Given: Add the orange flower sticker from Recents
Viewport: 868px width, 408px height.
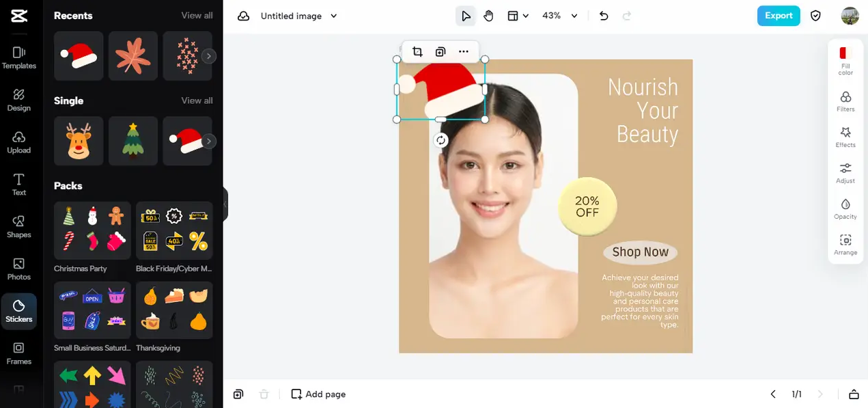Looking at the screenshot, I should [133, 56].
